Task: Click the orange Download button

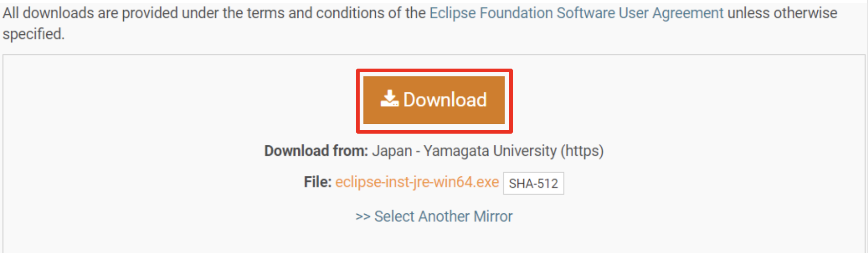Action: [434, 100]
